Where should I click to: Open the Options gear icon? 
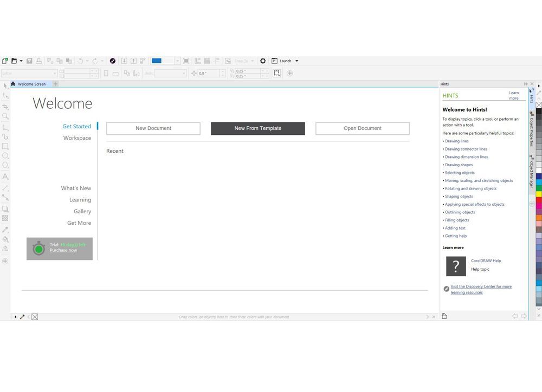point(263,61)
